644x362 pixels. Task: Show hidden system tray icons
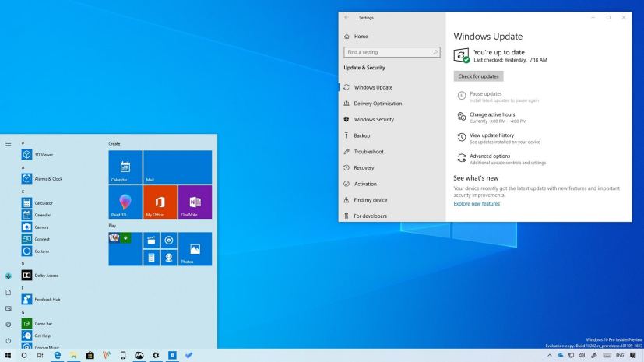click(550, 356)
